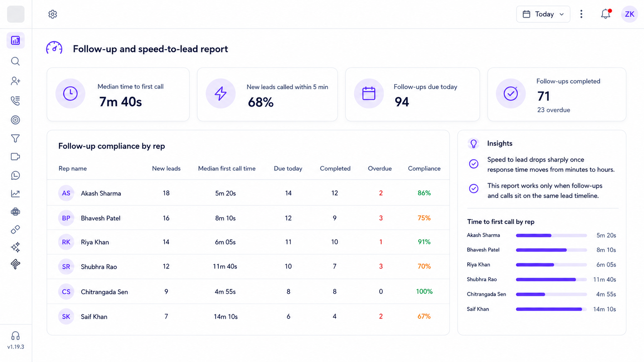The width and height of the screenshot is (644, 362).
Task: Click Akash Sharma's time-to-first-call bar
Action: (x=551, y=235)
